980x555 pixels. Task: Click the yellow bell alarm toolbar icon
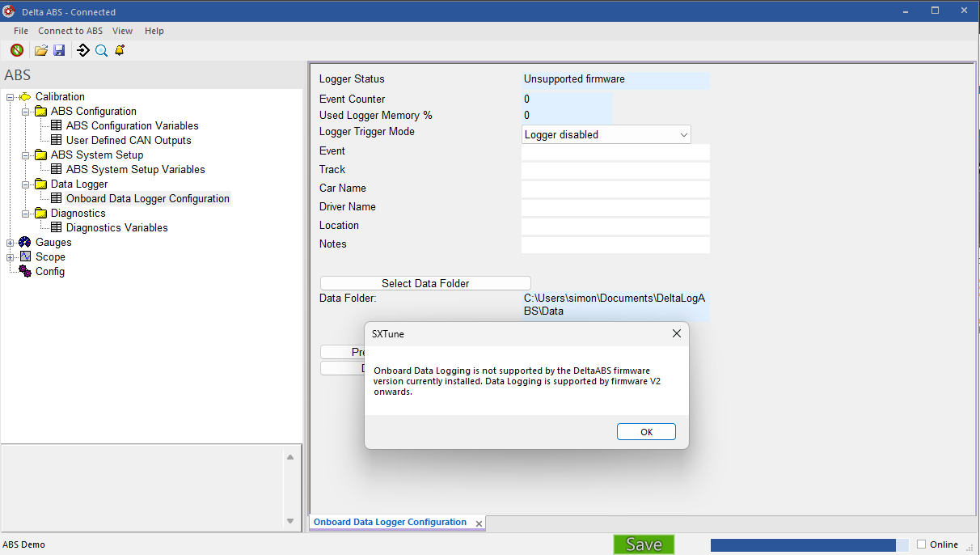pos(120,50)
